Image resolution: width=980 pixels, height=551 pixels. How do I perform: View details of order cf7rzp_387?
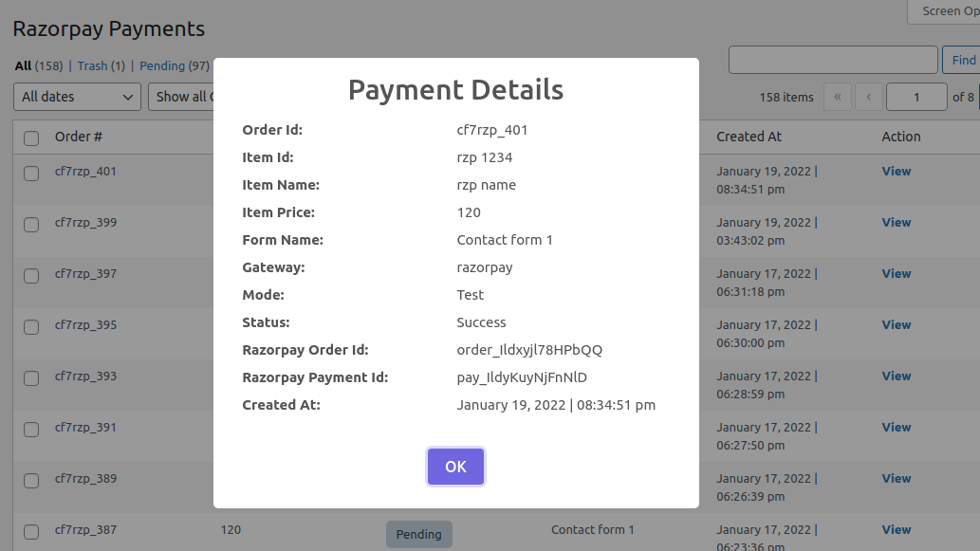click(897, 530)
